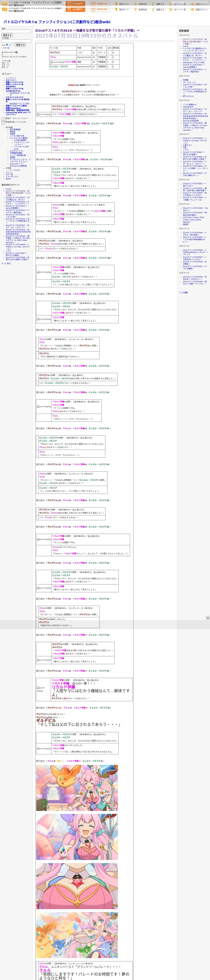The height and width of the screenshot is (980, 210).
Task: Open 直轄バトルロイヤル(無印) menu link
Action: coord(16,106)
